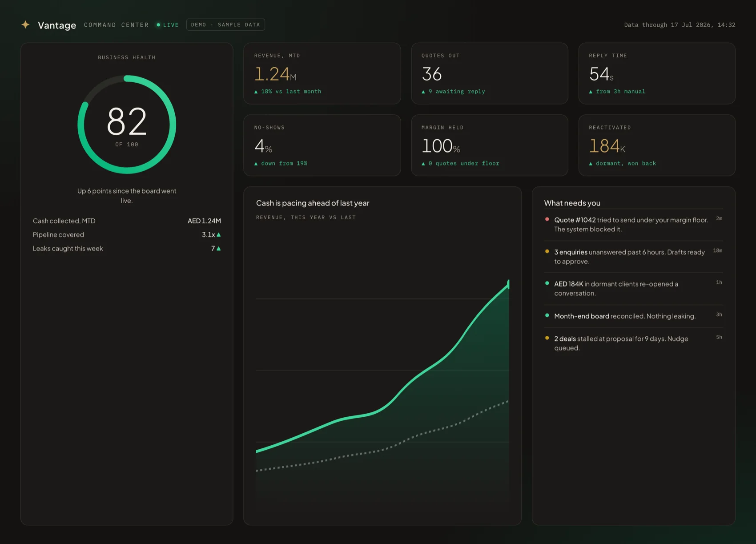This screenshot has height=544, width=756.
Task: Click the 2m timestamp on the Quote alert
Action: point(719,218)
